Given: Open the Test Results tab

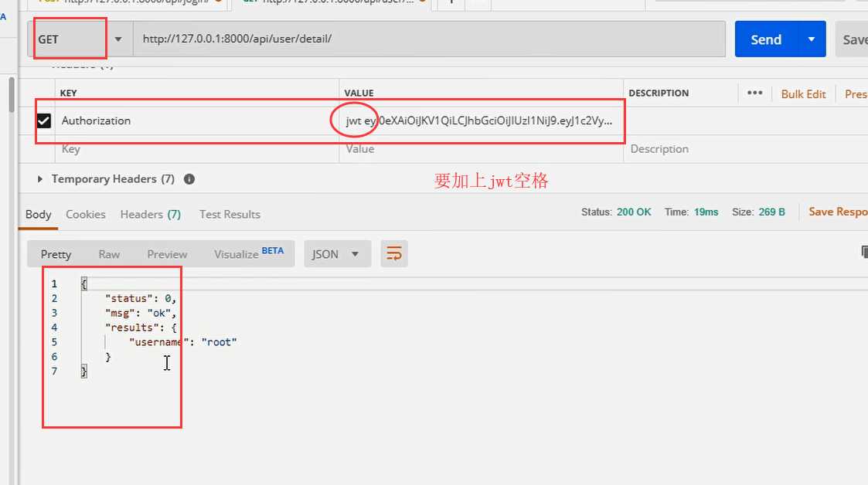Looking at the screenshot, I should 230,215.
